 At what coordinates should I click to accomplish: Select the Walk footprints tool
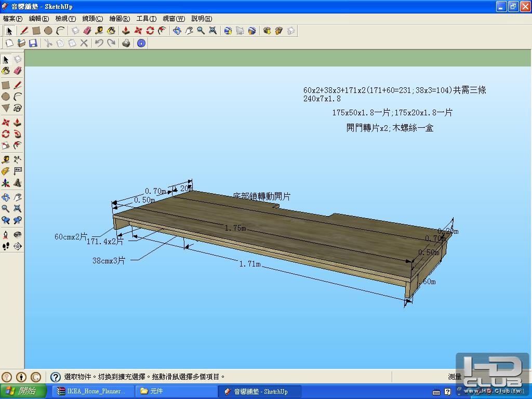click(x=6, y=246)
